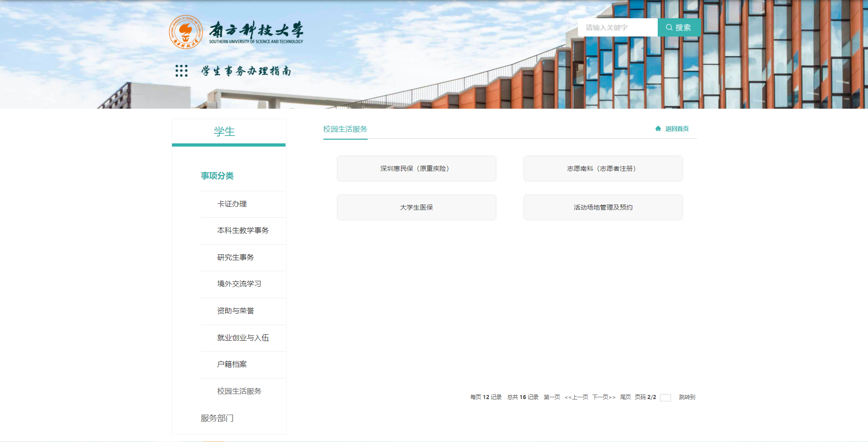The height and width of the screenshot is (442, 868).
Task: Select the 校园生活服务 heading tab
Action: [x=345, y=129]
